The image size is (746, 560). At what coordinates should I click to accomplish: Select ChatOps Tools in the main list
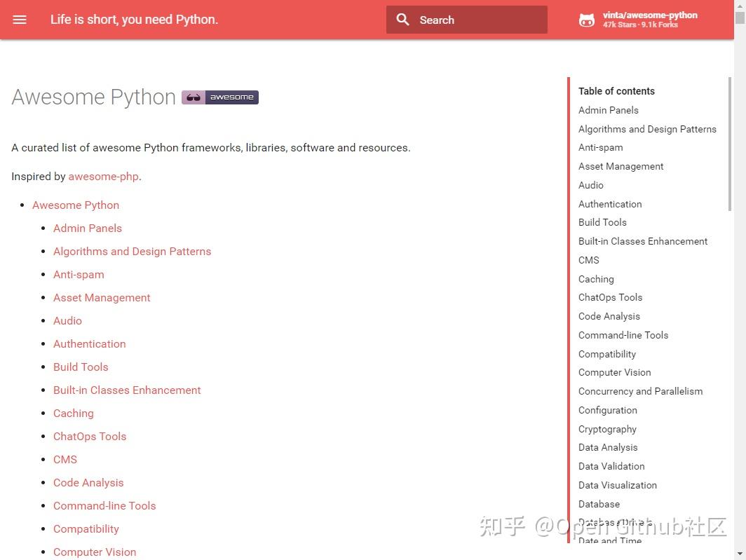90,437
